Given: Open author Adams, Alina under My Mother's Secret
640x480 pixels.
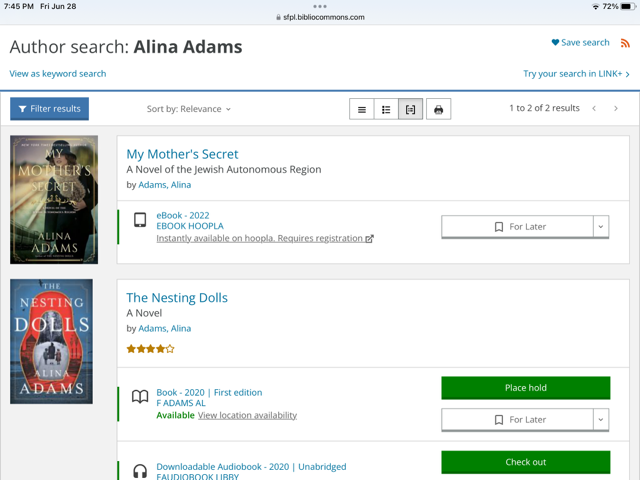Looking at the screenshot, I should 164,185.
